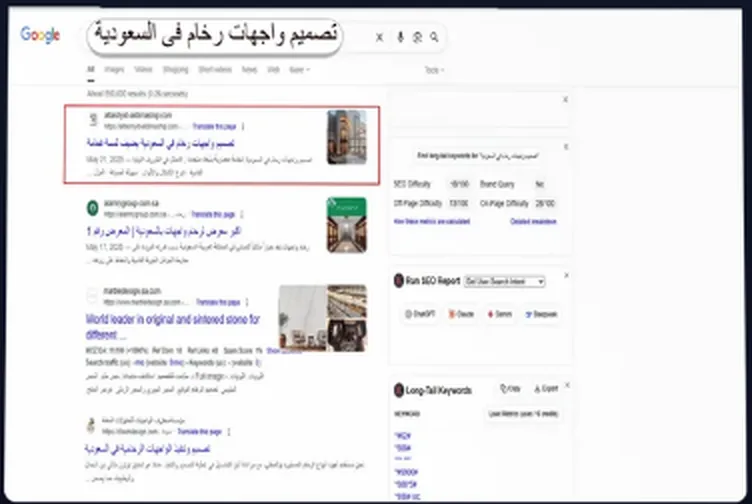Clear the search query with the X icon
Viewport: 752px width, 504px height.
[379, 37]
